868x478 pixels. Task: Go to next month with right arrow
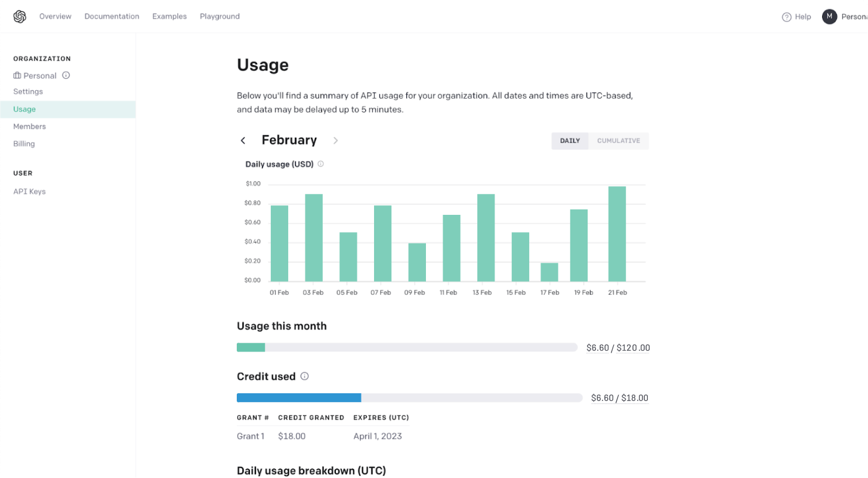point(335,141)
